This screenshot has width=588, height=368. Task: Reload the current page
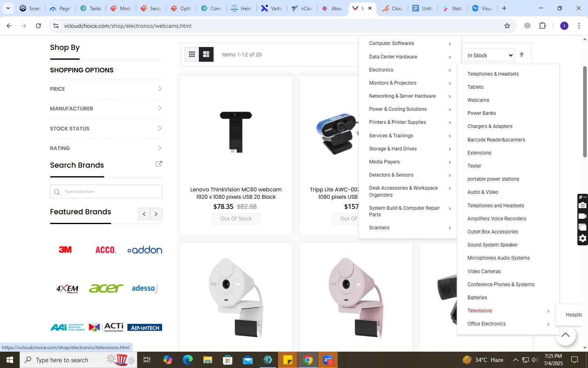pos(38,26)
